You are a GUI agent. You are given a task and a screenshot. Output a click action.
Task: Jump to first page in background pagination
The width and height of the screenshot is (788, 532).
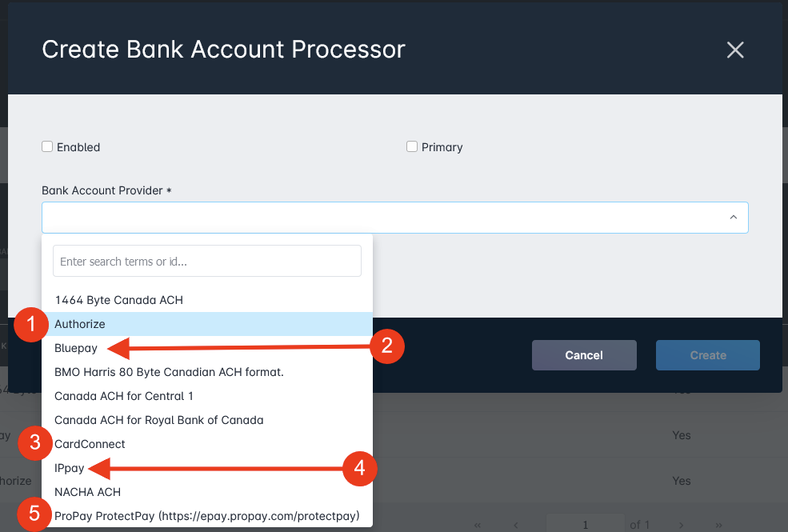coord(478,525)
